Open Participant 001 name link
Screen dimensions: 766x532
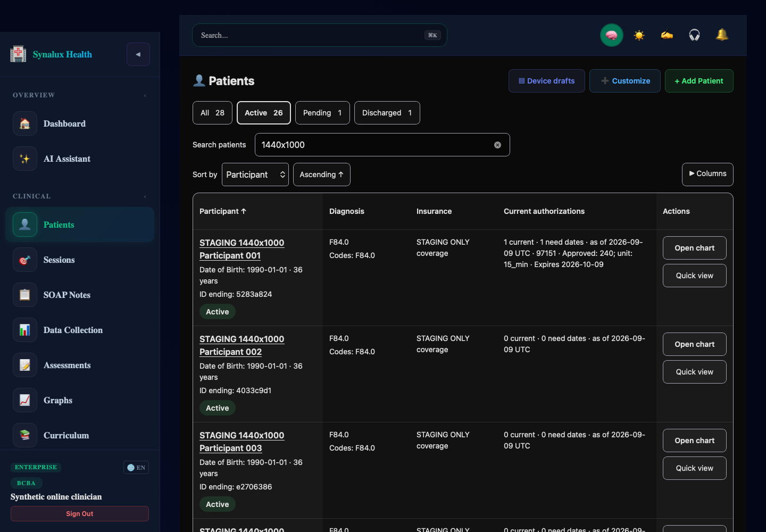coord(242,249)
